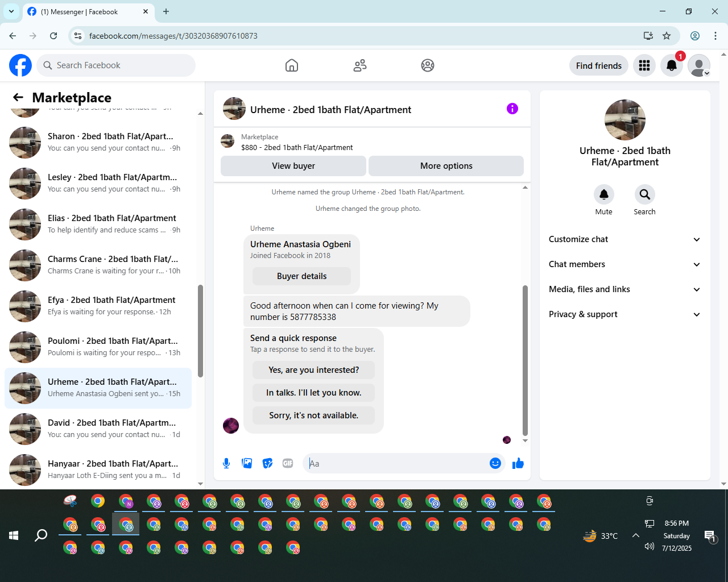Mute this conversation bell icon
This screenshot has height=582, width=728.
[604, 194]
